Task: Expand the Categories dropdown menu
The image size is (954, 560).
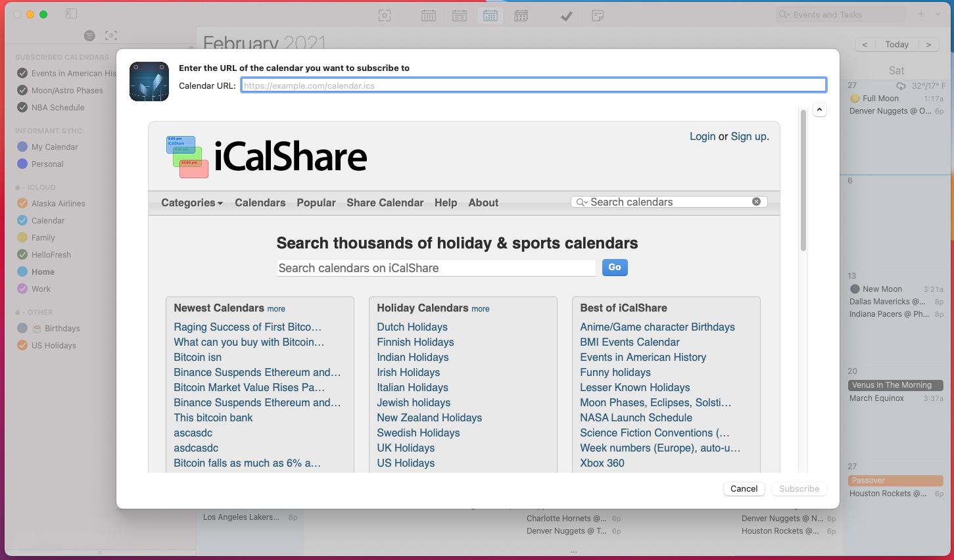Action: coord(192,203)
